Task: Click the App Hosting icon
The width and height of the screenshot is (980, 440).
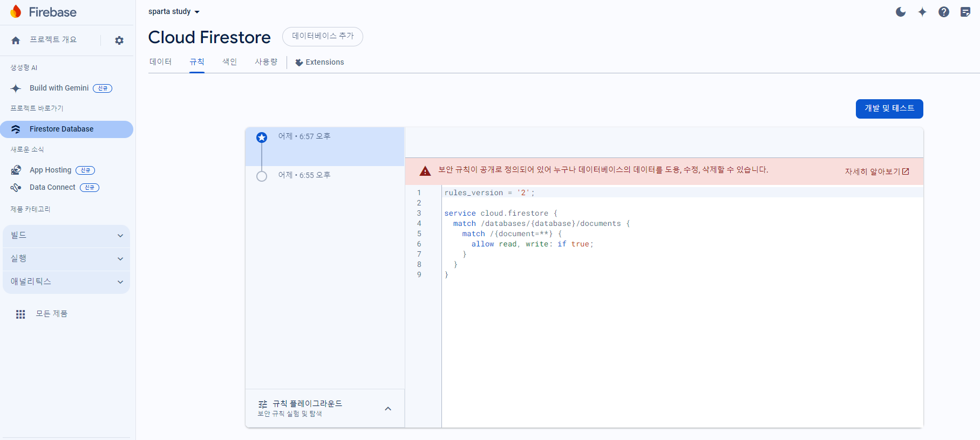Action: [16, 170]
